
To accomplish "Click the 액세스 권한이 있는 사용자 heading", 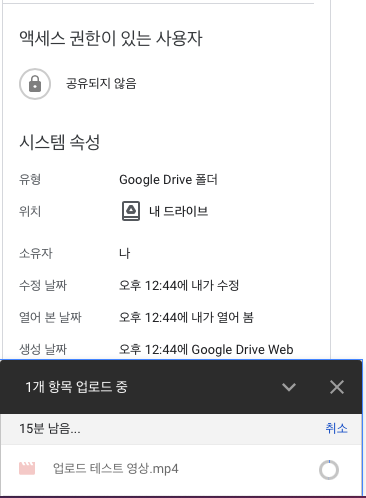I will pyautogui.click(x=111, y=38).
